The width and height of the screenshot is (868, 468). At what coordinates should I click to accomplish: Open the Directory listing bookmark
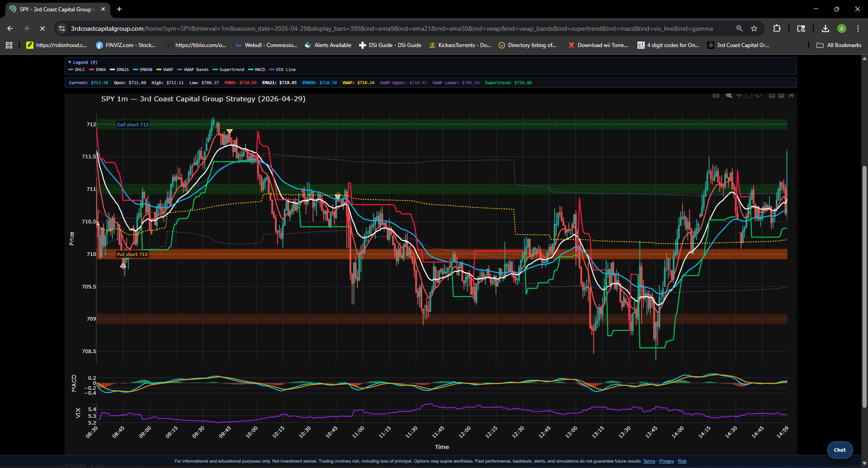click(x=528, y=45)
